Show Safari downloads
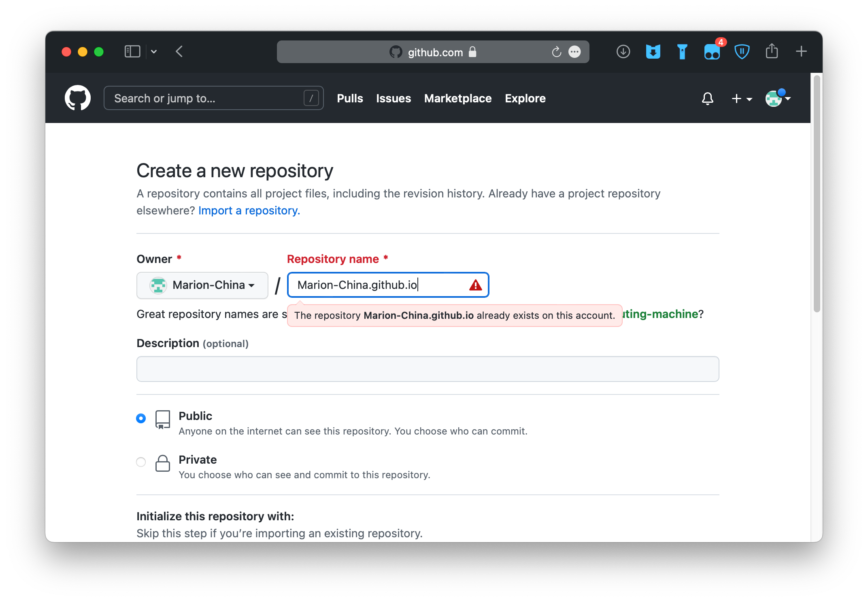The height and width of the screenshot is (602, 868). pos(623,52)
